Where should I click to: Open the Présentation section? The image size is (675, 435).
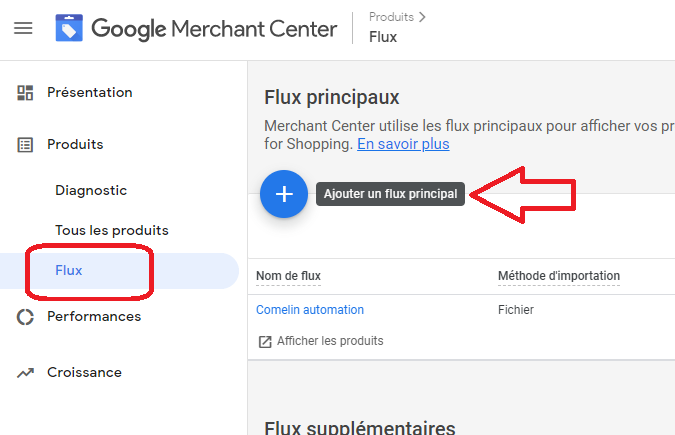pos(90,93)
